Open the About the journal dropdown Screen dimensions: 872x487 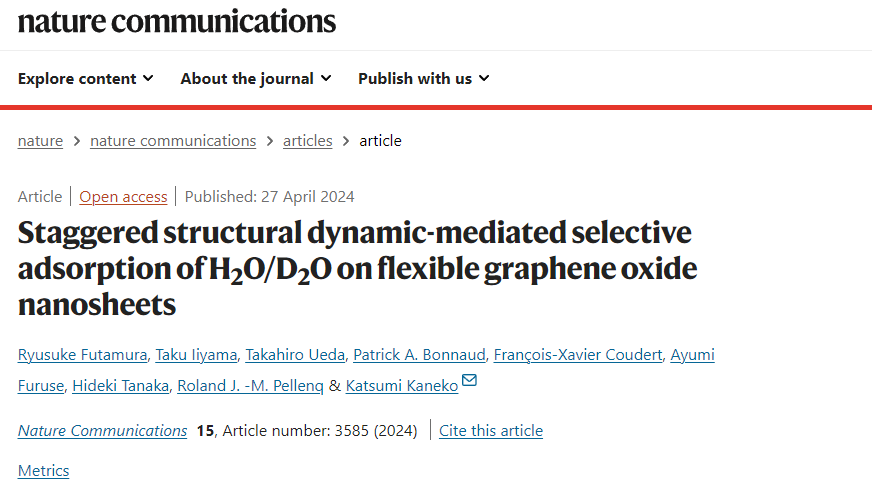(x=256, y=79)
